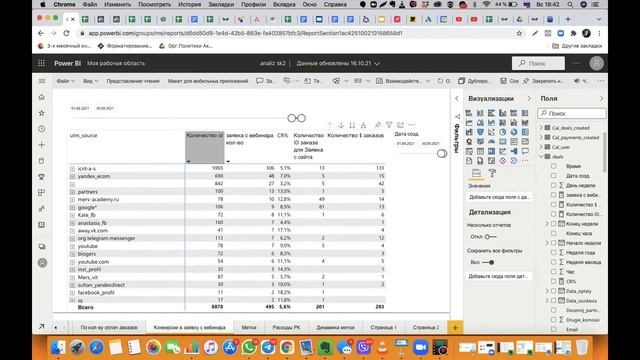Expand all down one level icon
The image size is (640, 360).
pos(363,125)
